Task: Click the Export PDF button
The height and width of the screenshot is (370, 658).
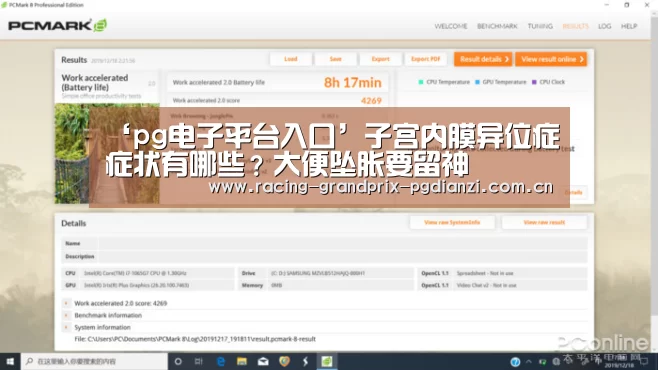Action: [426, 59]
